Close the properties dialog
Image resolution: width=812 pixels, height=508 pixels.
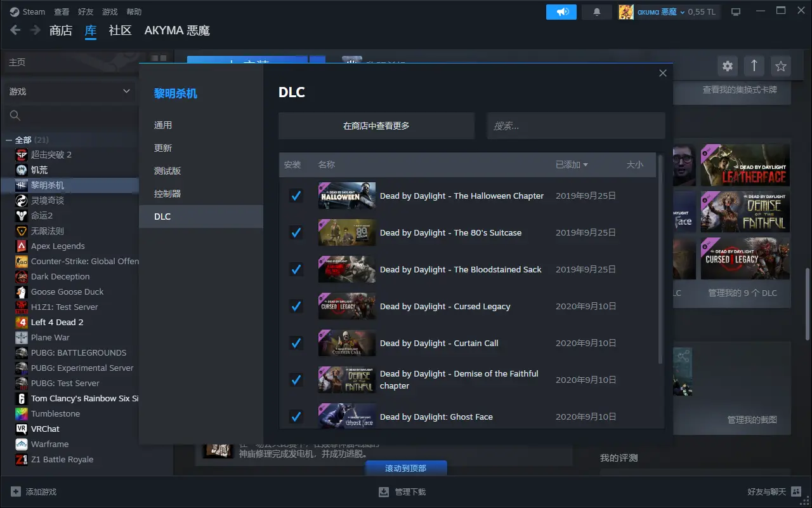pyautogui.click(x=663, y=73)
